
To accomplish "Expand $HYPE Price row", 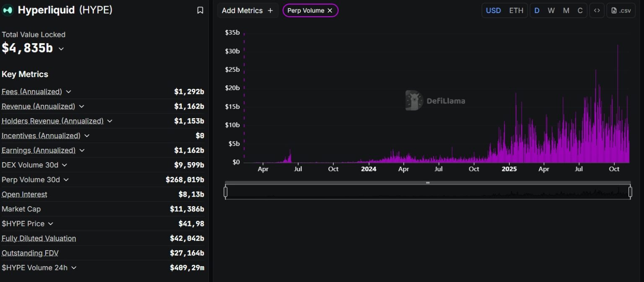I will 51,224.
